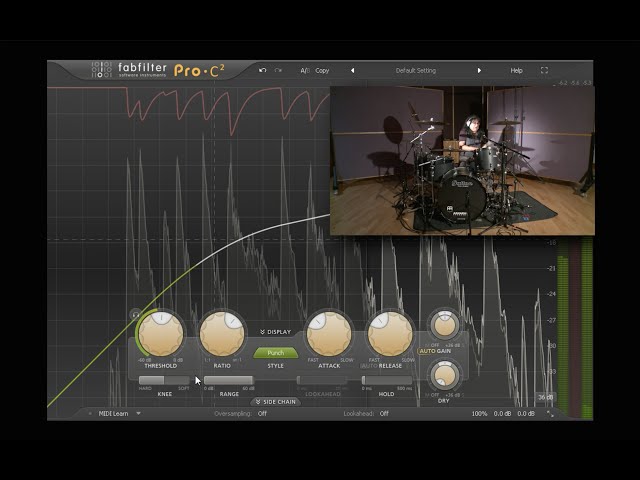The height and width of the screenshot is (480, 640).
Task: Go to previous preset with left arrow
Action: click(x=353, y=71)
